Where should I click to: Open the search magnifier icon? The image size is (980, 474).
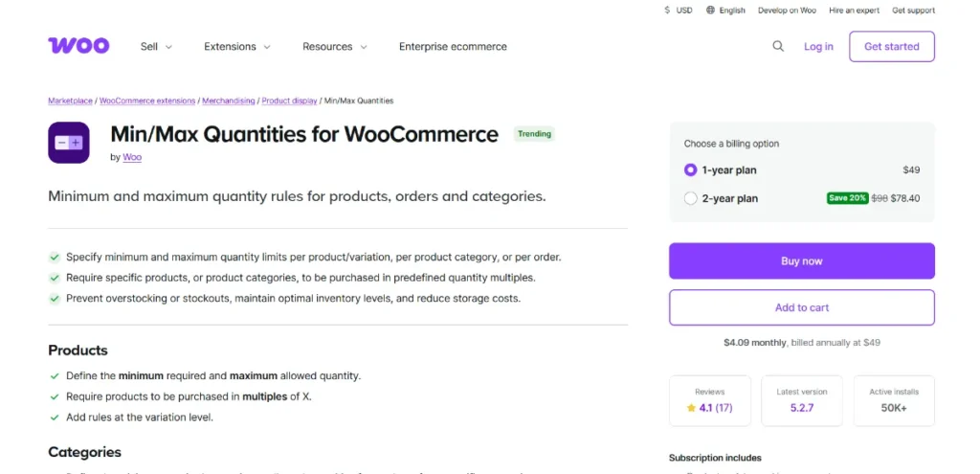pos(778,46)
